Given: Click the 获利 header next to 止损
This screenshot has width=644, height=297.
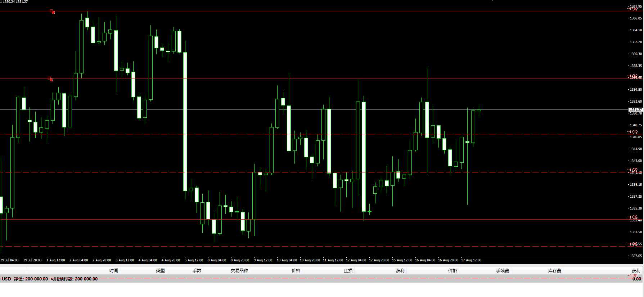Looking at the screenshot, I should (x=400, y=271).
